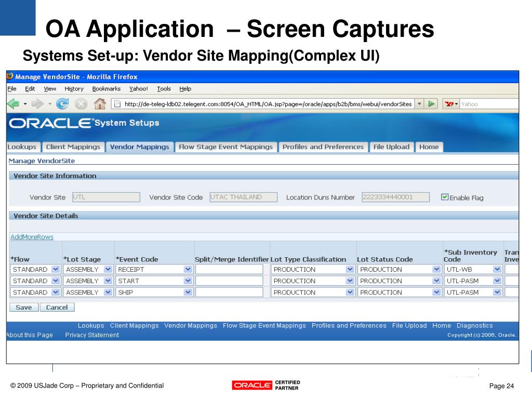Viewport: 532px width, 399px height.
Task: Reload the page with the refresh icon
Action: click(x=62, y=104)
